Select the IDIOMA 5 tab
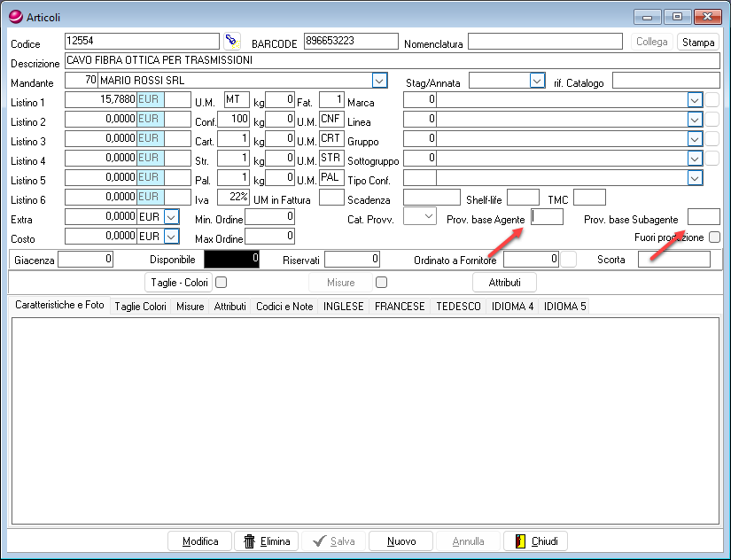731x560 pixels. pyautogui.click(x=564, y=307)
